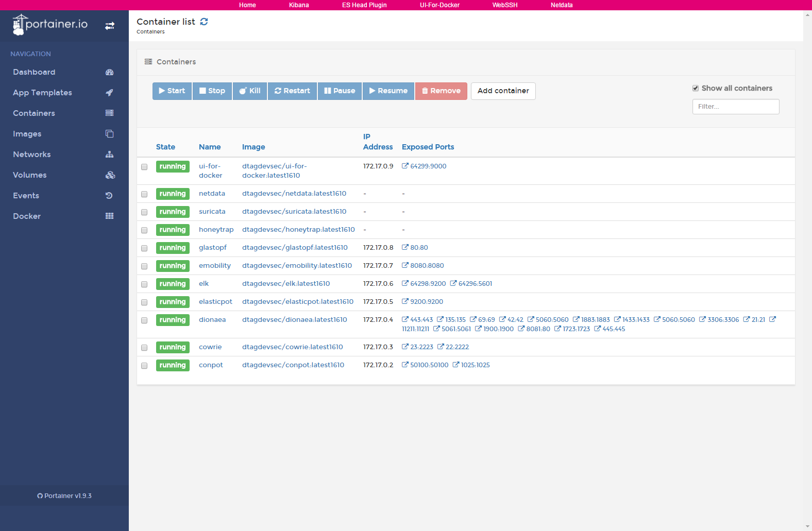Open ES Head Plugin in top bar

click(x=364, y=5)
